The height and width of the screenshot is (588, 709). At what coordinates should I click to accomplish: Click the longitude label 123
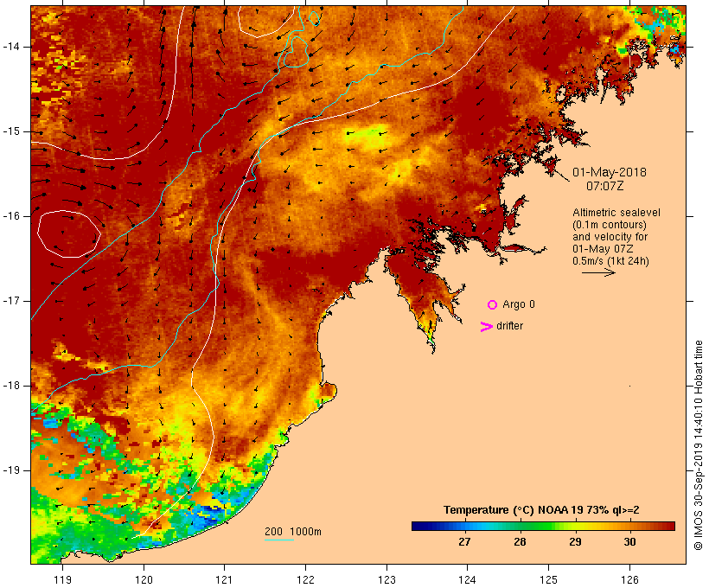tap(386, 579)
